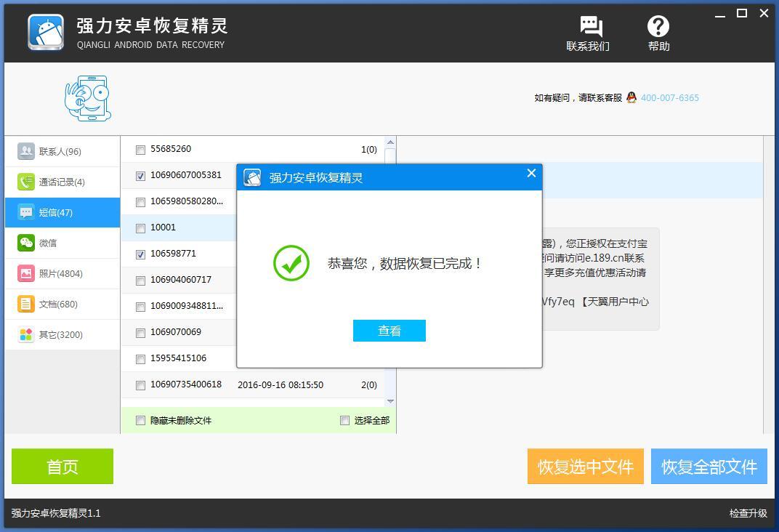The width and height of the screenshot is (779, 532).
Task: Click the 检查升级 link
Action: pyautogui.click(x=748, y=513)
